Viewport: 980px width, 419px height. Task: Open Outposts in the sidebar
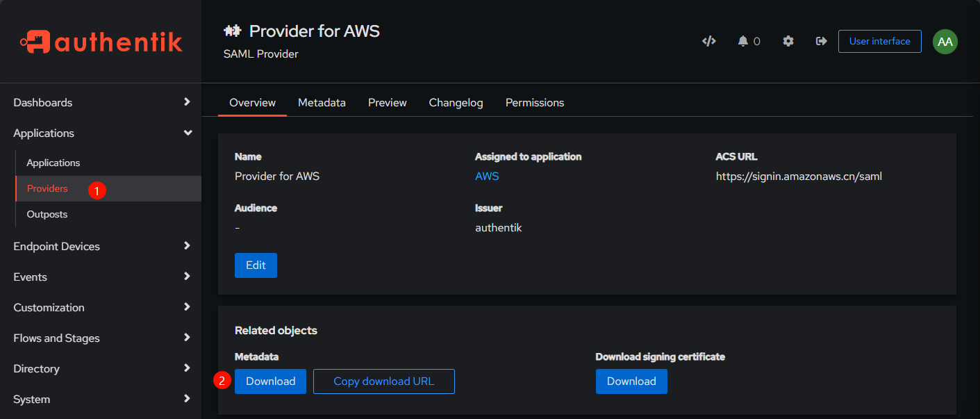tap(108, 214)
